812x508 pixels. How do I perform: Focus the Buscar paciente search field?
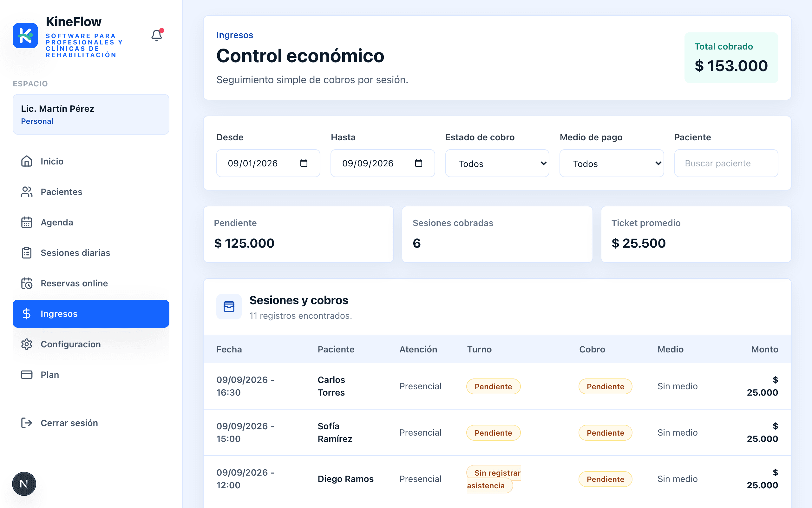tap(726, 163)
